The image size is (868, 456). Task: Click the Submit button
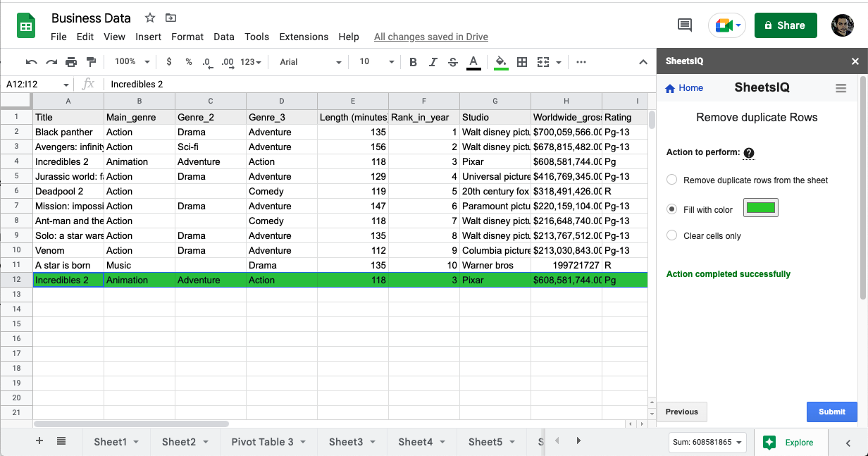point(832,412)
